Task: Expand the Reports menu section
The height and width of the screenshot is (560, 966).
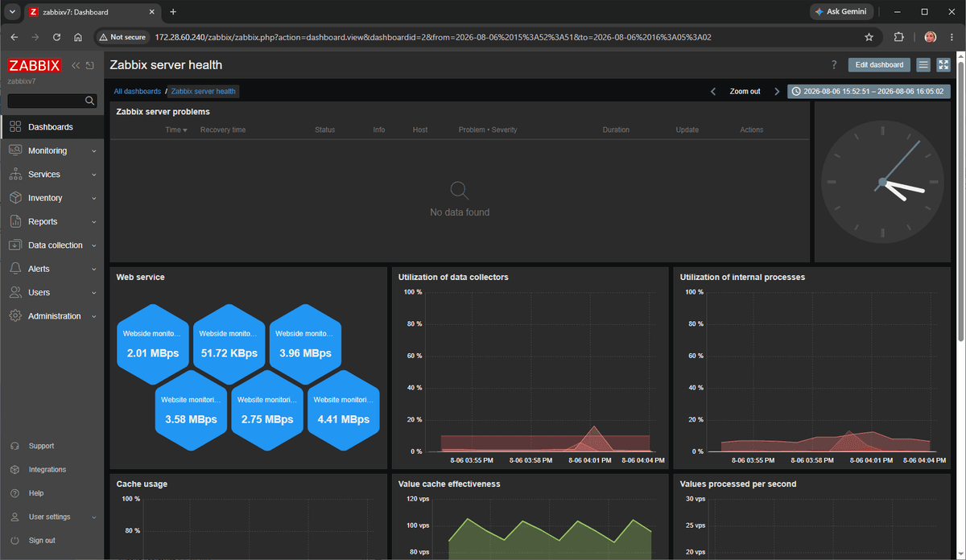Action: click(x=52, y=221)
